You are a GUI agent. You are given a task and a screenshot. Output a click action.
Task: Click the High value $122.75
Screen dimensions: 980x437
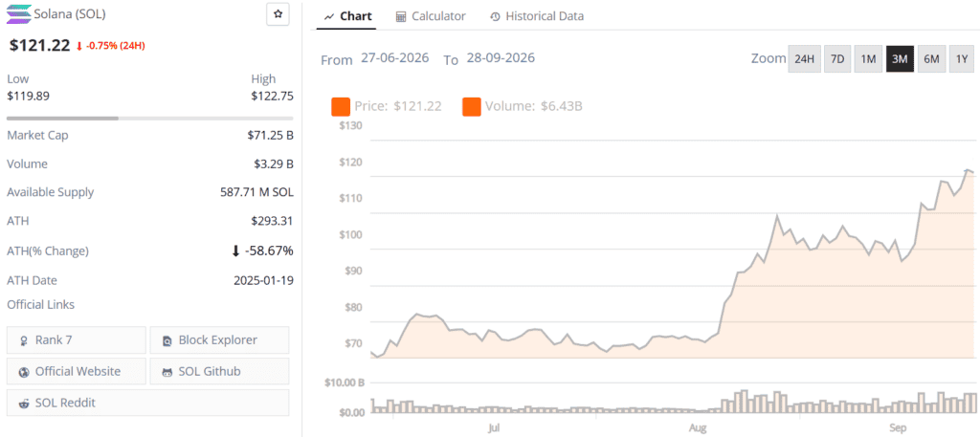coord(272,97)
